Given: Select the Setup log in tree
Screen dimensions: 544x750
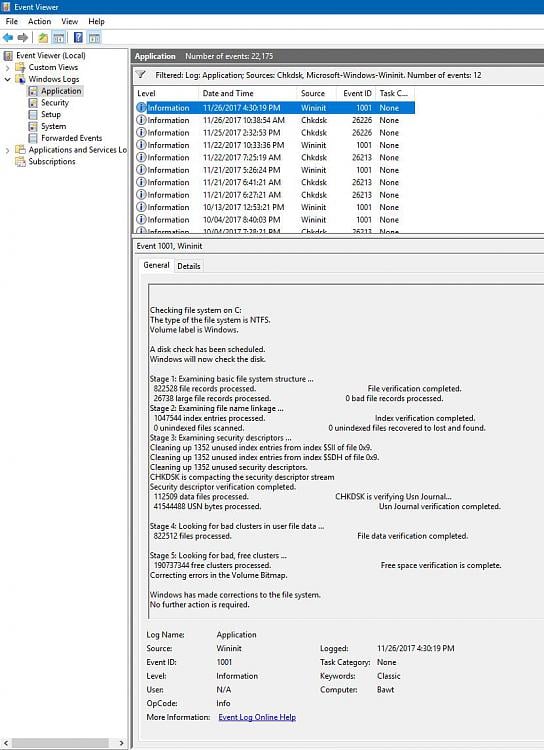Looking at the screenshot, I should click(51, 115).
